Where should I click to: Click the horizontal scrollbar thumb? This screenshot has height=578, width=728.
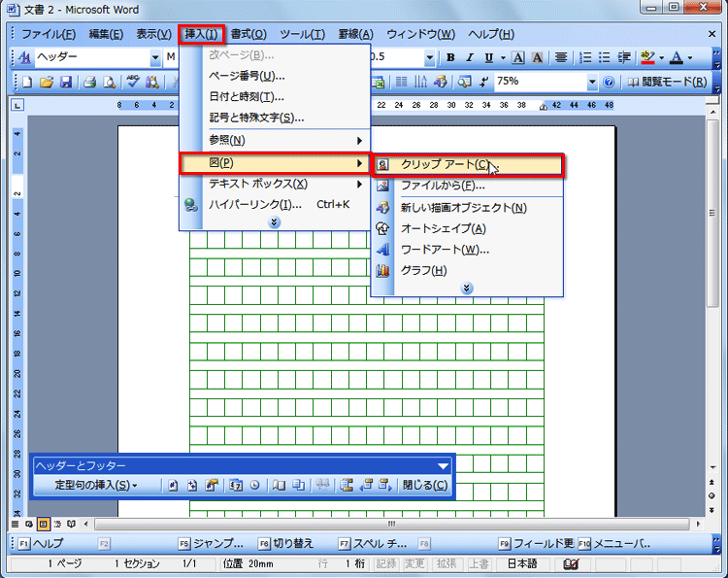pyautogui.click(x=392, y=525)
